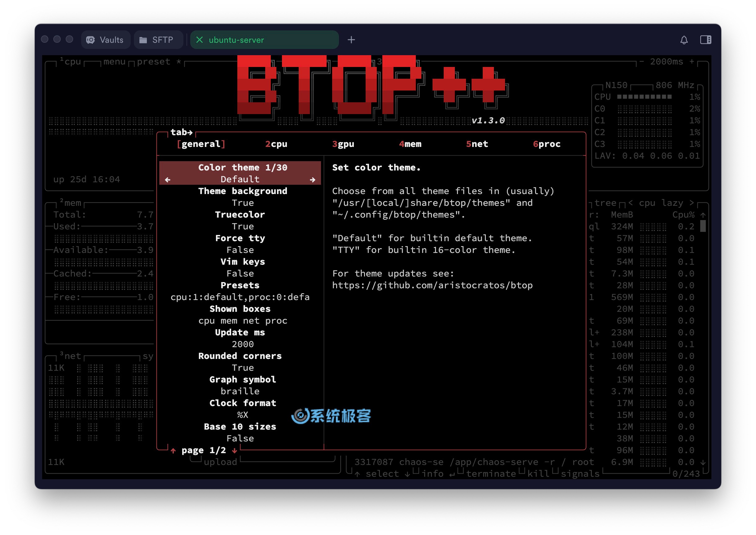Screen dimensions: 756x535
Task: Click the MemB column header
Action: pos(622,215)
